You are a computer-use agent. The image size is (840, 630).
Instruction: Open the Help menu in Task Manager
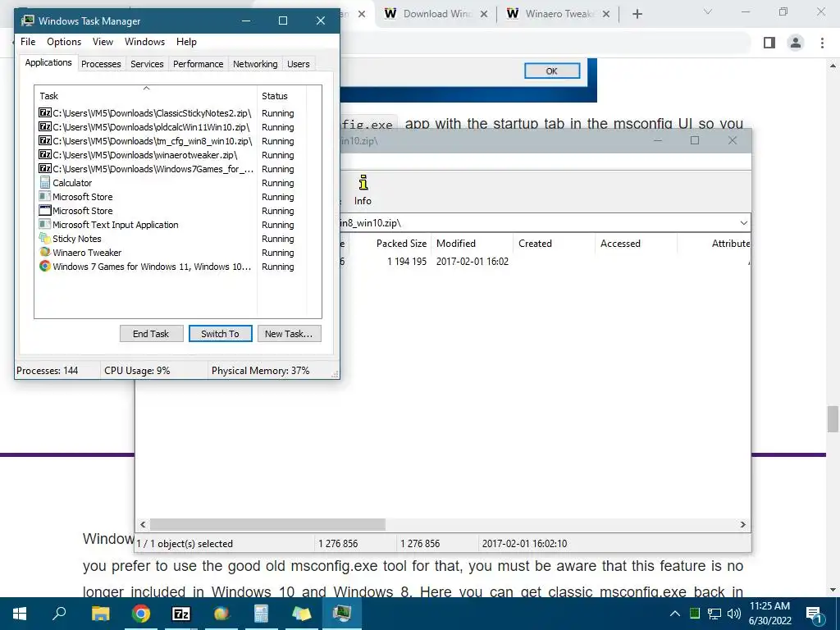click(186, 42)
